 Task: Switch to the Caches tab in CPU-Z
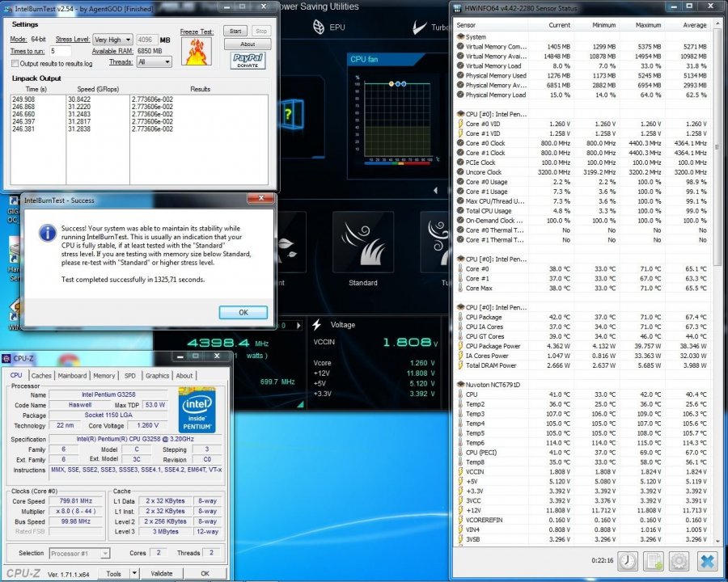point(41,375)
